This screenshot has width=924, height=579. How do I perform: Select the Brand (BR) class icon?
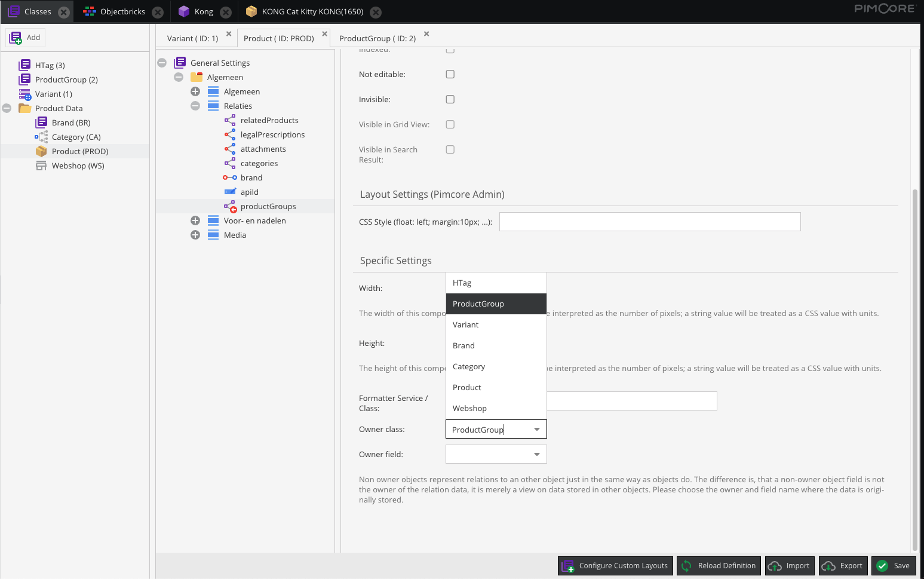tap(42, 122)
